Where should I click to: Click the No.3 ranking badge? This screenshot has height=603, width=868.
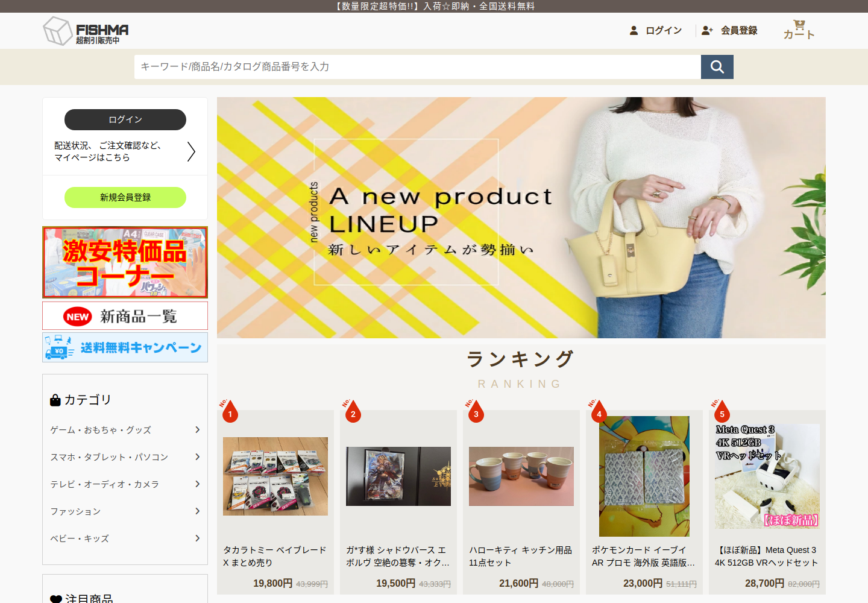tap(476, 412)
